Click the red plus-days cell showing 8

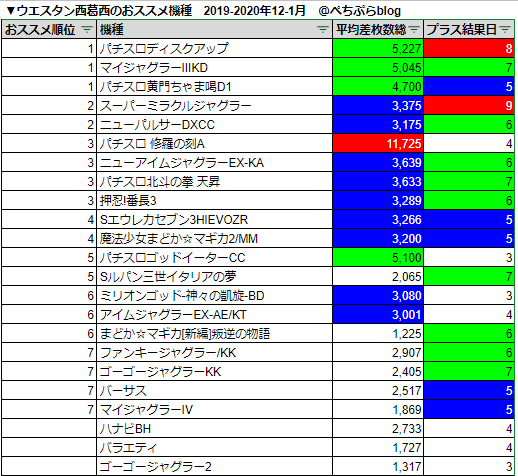pyautogui.click(x=469, y=48)
